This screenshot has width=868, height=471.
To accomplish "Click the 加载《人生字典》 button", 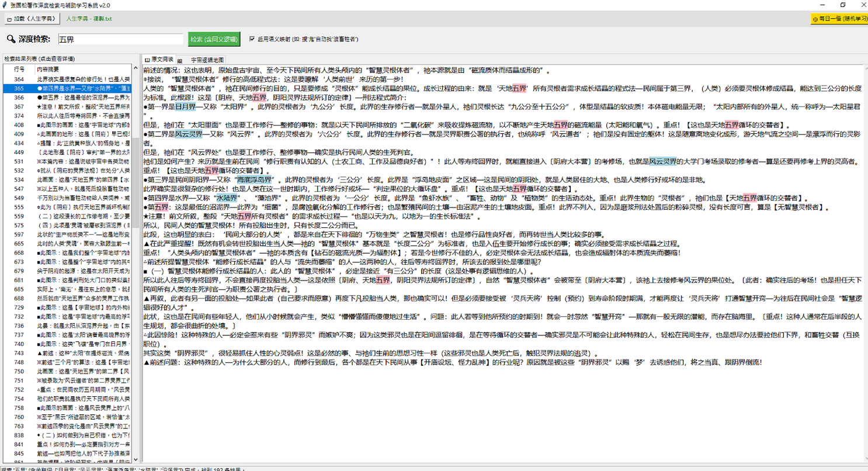I will [32, 18].
